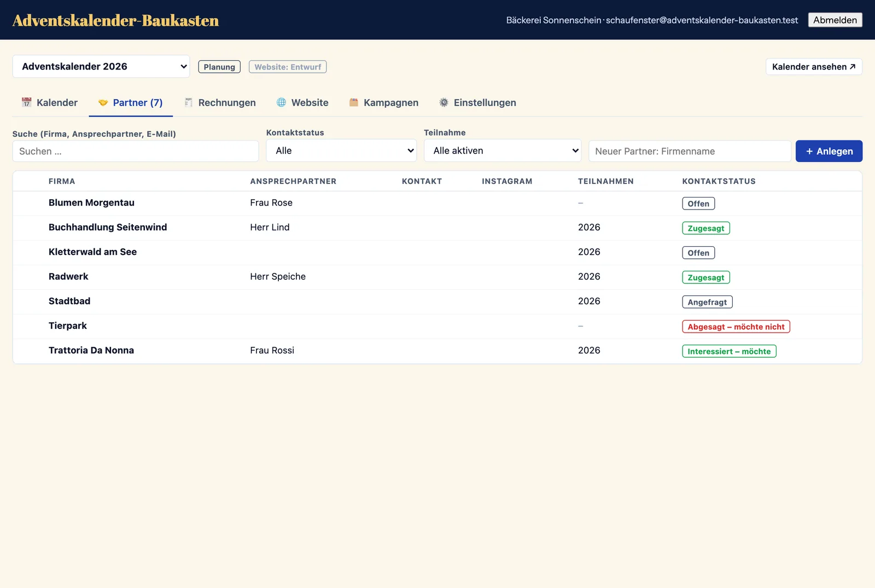
Task: Open the Kontaktstatus filter dropdown
Action: point(341,150)
